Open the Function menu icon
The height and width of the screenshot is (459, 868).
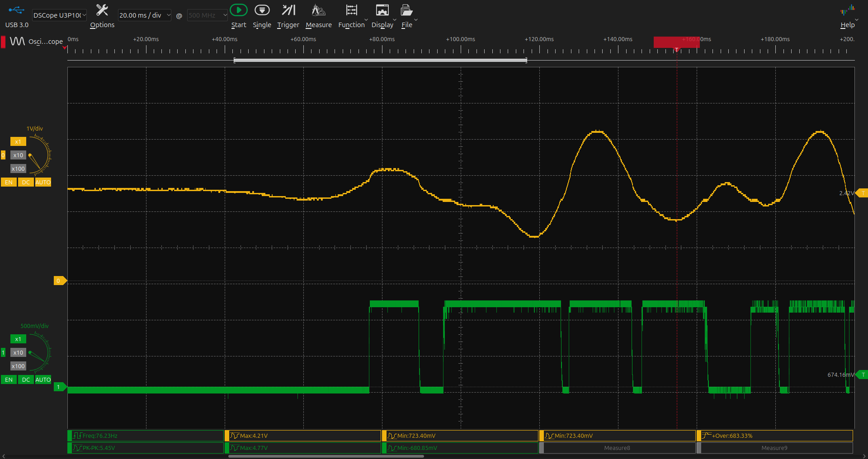(x=351, y=10)
